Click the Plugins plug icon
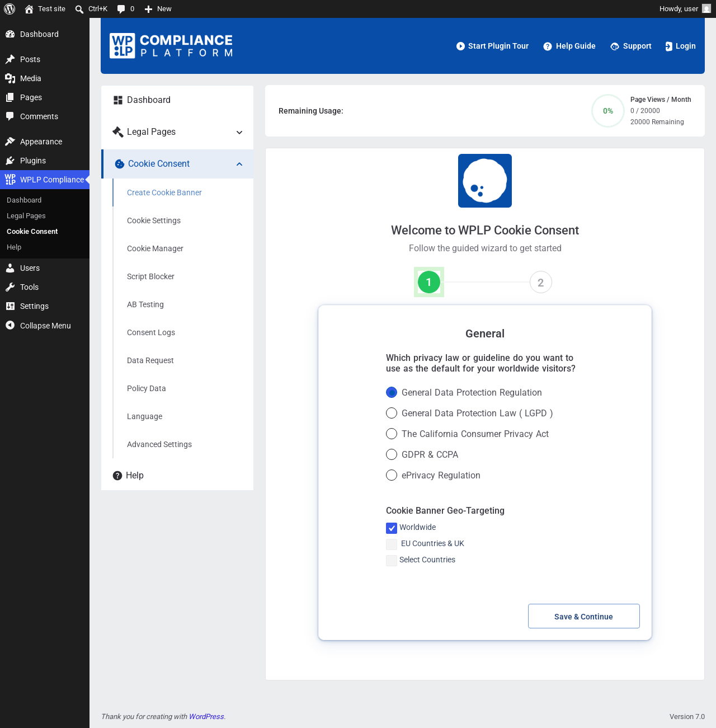The width and height of the screenshot is (716, 728). (x=10, y=161)
